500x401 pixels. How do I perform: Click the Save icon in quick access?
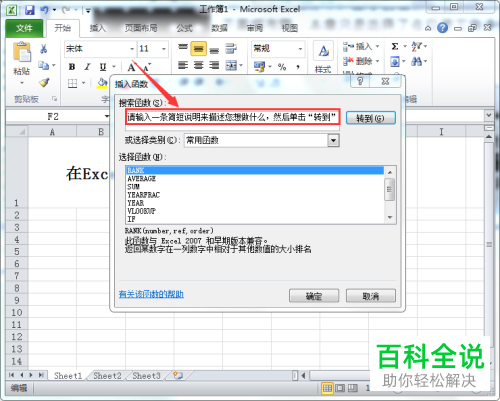click(30, 10)
